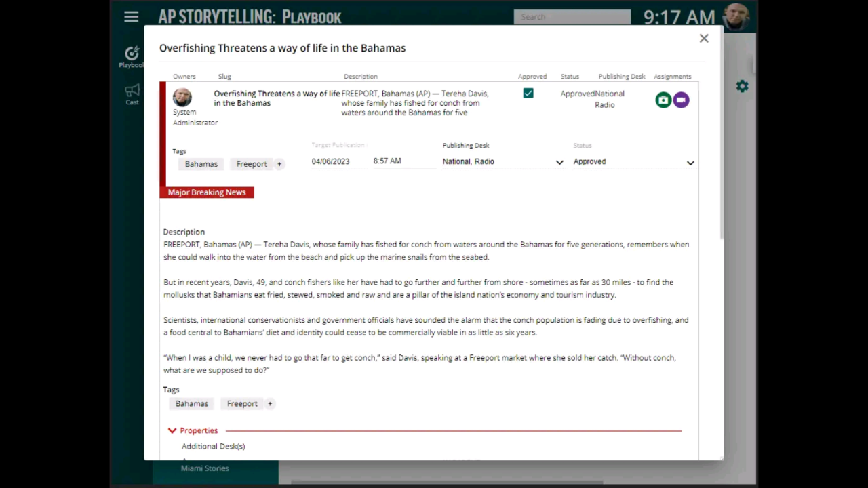This screenshot has height=488, width=868.
Task: Click the Owners column header
Action: click(x=184, y=77)
